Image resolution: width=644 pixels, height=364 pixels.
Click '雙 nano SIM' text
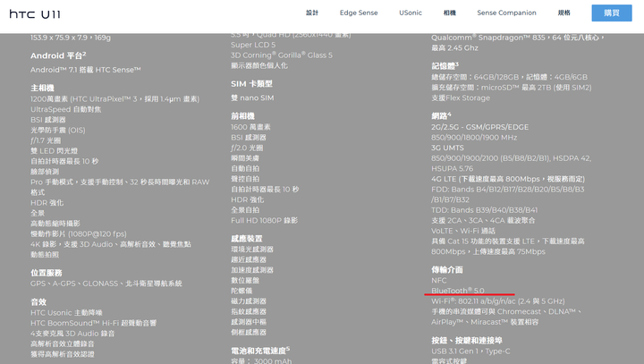point(252,97)
